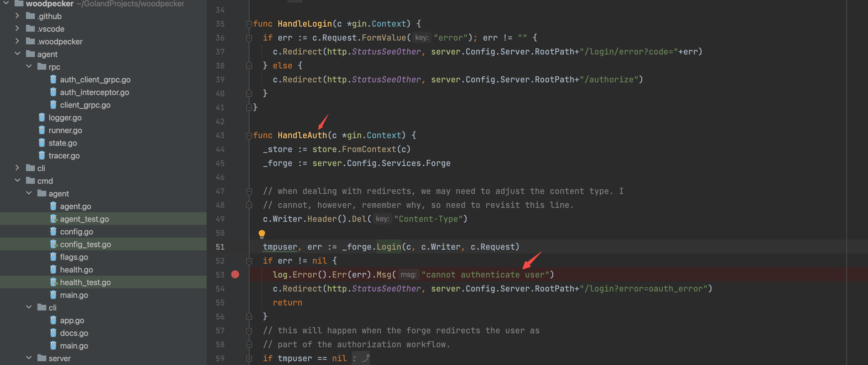Click the folder icon beside rpc
Screen dimensions: 868x365
click(x=42, y=66)
